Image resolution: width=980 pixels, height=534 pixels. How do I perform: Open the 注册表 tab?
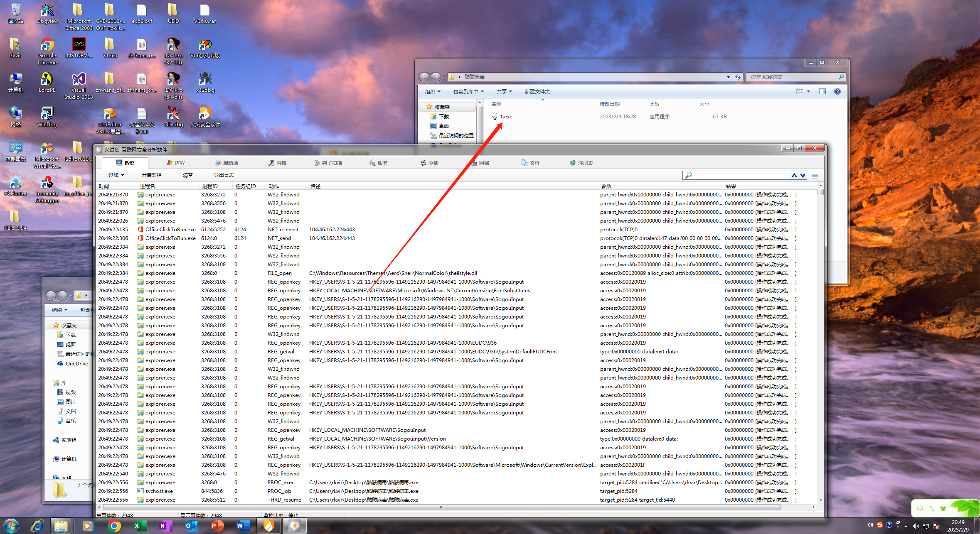point(581,163)
